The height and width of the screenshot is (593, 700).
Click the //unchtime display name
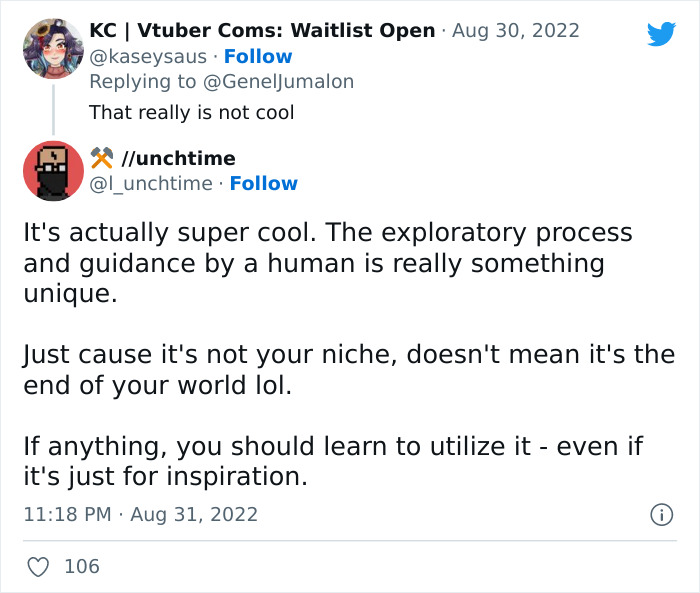(178, 158)
